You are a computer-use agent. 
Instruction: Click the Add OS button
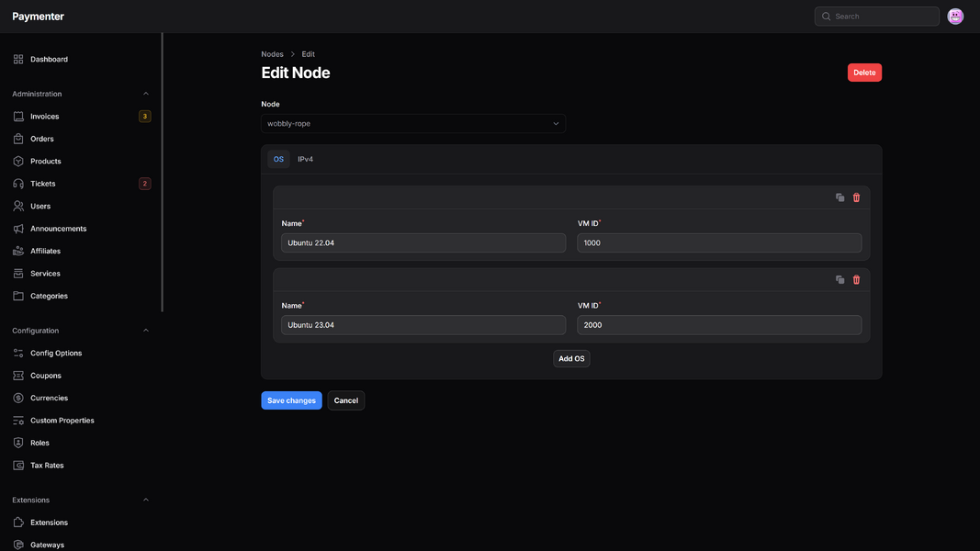click(571, 358)
